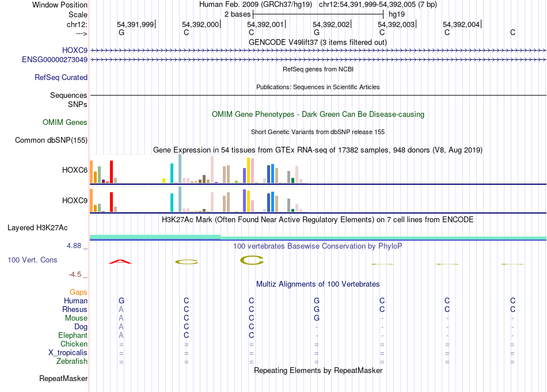Click the 2 bases scale bar
The image size is (547, 392).
(318, 14)
